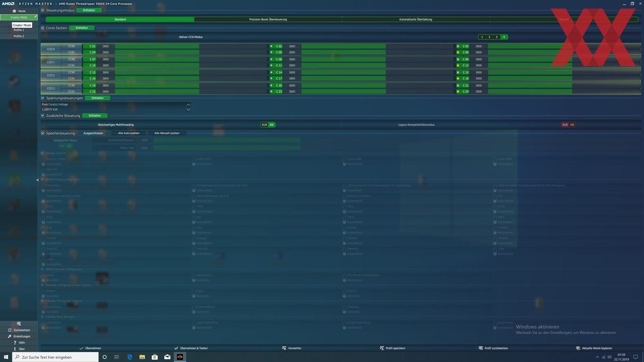644x362 pixels.
Task: Switch to Profile 1 in sidebar
Action: [x=18, y=30]
